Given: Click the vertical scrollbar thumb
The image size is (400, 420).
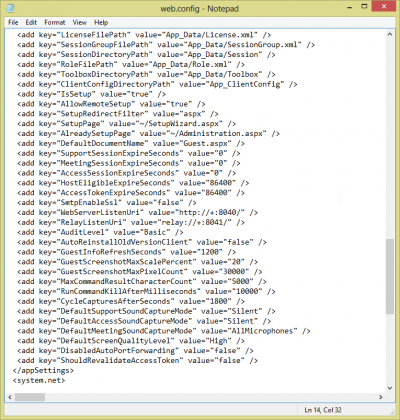Looking at the screenshot, I should [390, 276].
